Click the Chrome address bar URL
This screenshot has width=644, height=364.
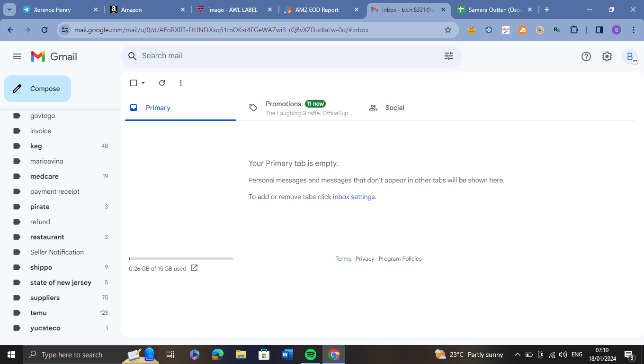coord(222,30)
